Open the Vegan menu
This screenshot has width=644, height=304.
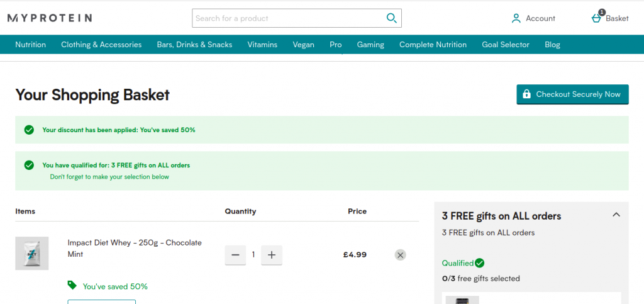pyautogui.click(x=304, y=45)
